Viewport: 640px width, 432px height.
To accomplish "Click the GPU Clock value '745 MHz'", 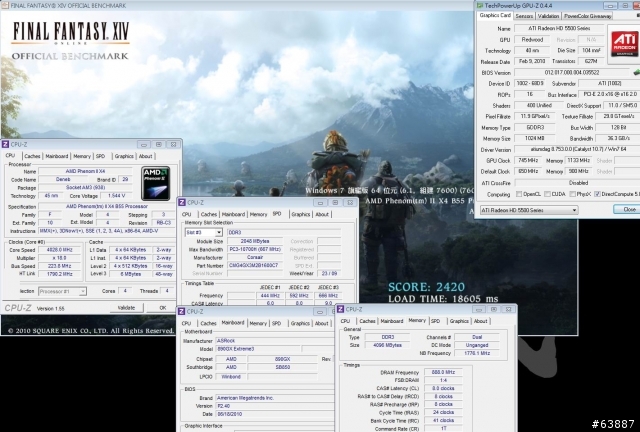I will click(x=528, y=160).
